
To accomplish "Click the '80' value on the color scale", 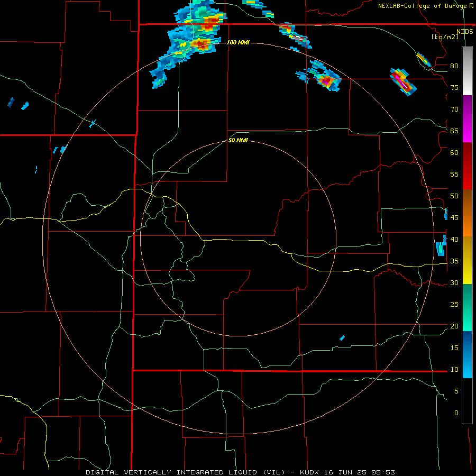I will coord(454,66).
